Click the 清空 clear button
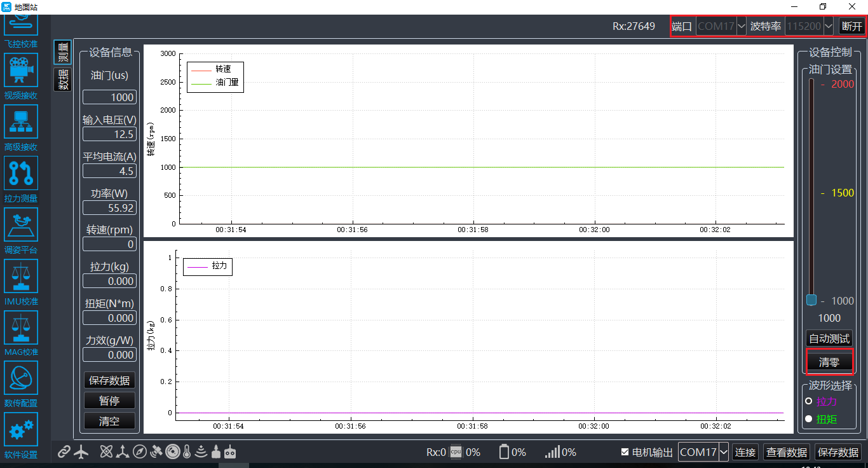The height and width of the screenshot is (468, 868). 109,421
